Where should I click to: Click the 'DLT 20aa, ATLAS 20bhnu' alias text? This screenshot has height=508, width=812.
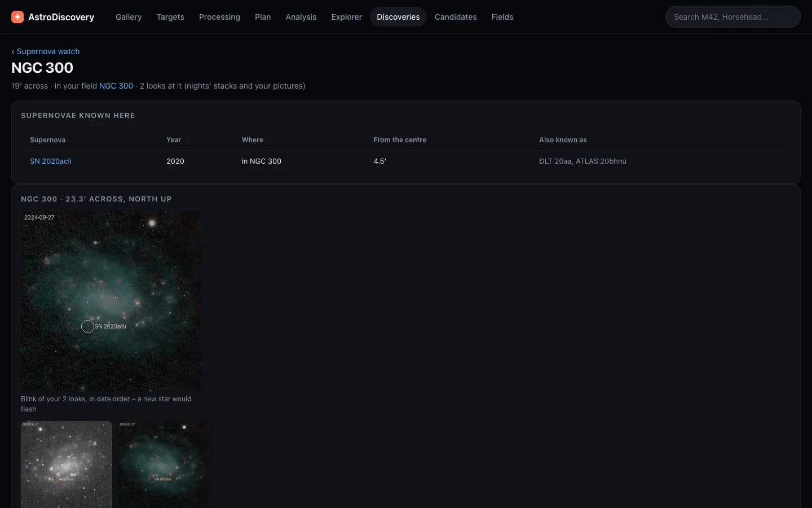tap(582, 161)
